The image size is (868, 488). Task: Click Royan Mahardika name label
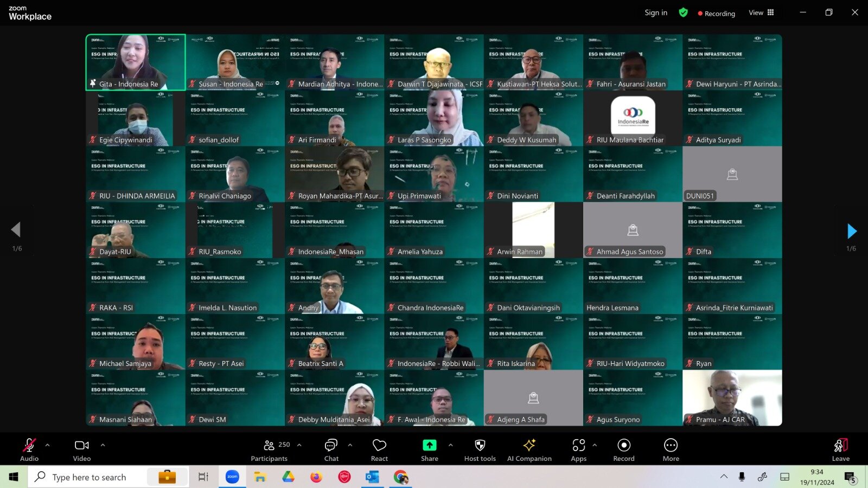(340, 196)
